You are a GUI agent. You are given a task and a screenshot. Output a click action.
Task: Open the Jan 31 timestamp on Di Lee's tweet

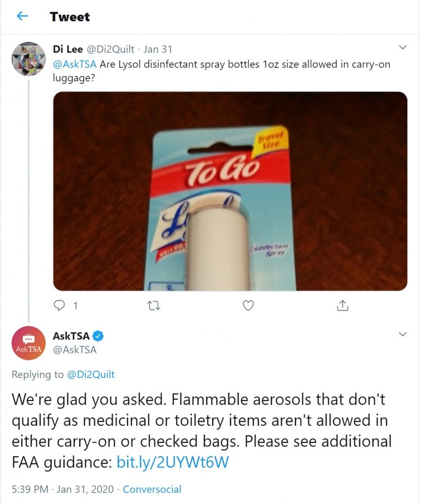coord(158,49)
